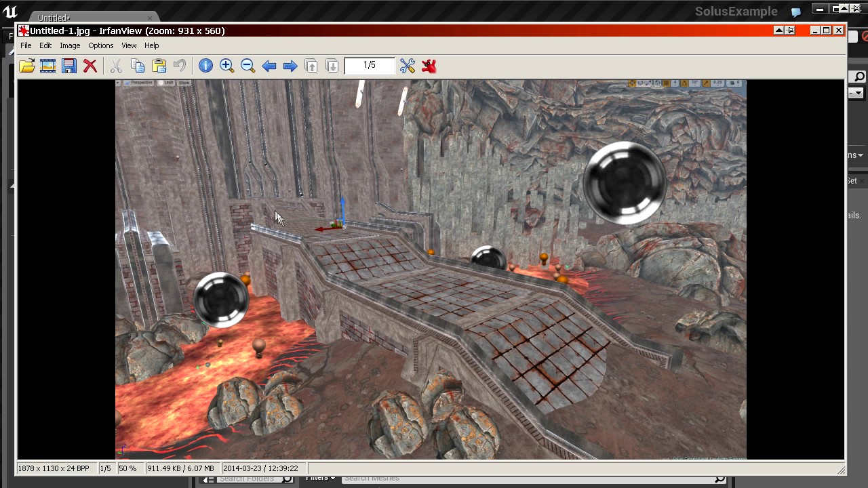The width and height of the screenshot is (868, 488).
Task: Go to previous image with left arrow
Action: [x=269, y=66]
